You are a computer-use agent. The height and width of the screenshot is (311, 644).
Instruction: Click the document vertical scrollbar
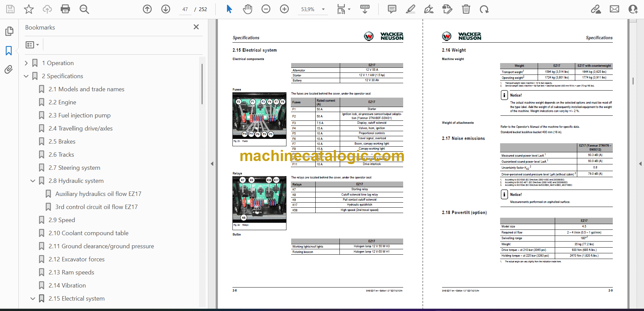point(633,81)
